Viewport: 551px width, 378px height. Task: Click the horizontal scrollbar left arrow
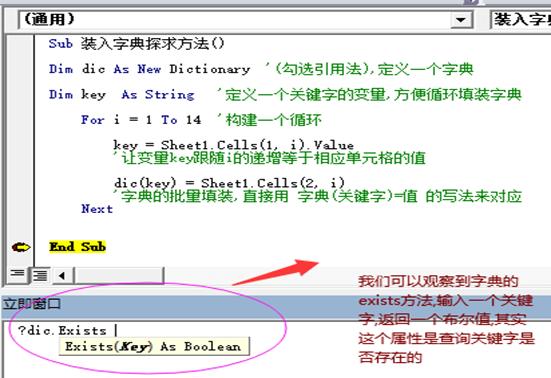63,275
